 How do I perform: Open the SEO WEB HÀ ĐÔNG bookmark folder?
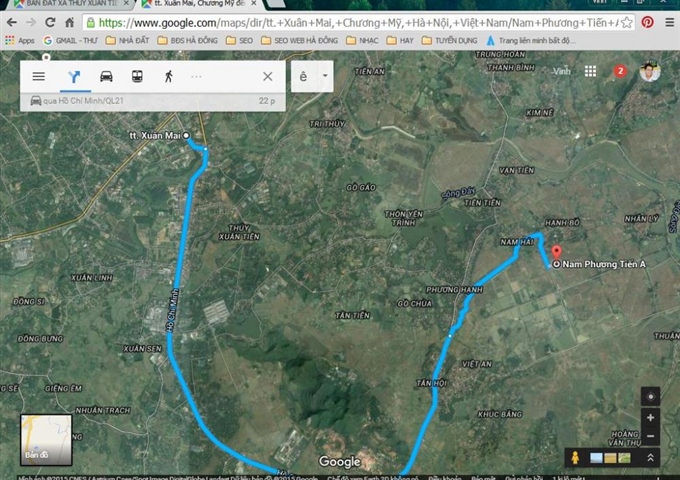(x=304, y=40)
